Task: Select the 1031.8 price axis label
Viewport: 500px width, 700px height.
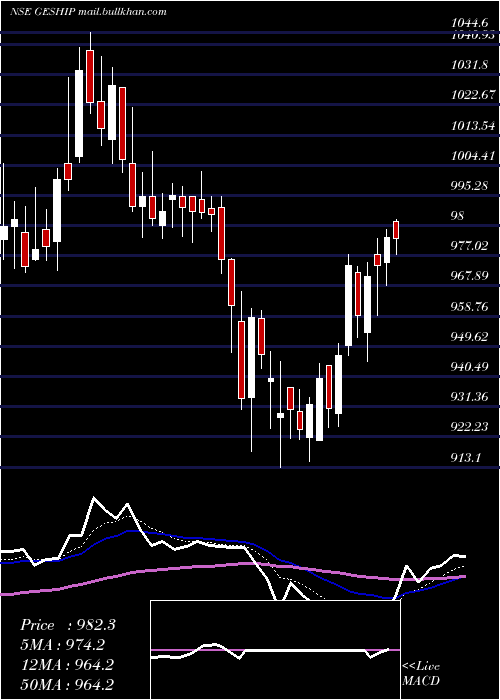Action: tap(469, 65)
